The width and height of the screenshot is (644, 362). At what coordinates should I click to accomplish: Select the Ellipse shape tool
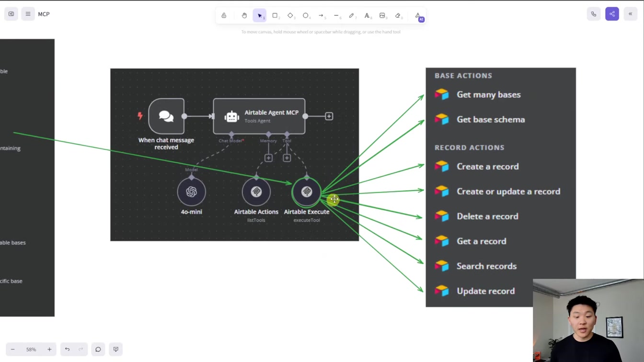coord(306,15)
